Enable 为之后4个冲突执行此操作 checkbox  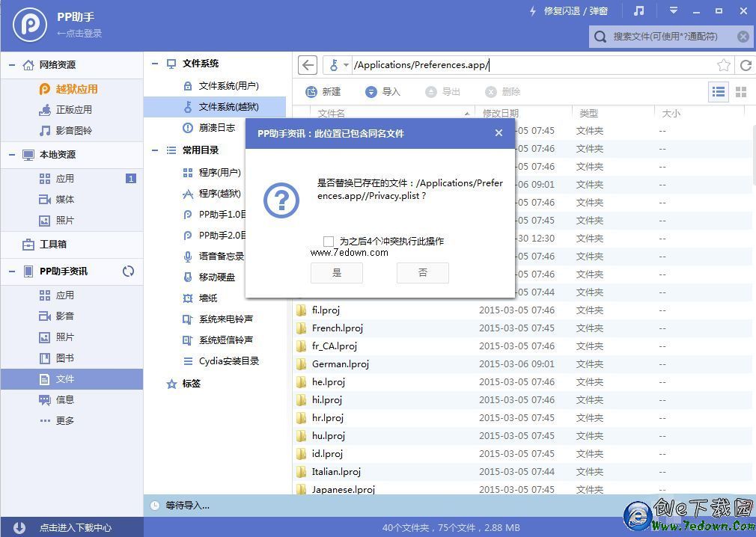tap(329, 241)
